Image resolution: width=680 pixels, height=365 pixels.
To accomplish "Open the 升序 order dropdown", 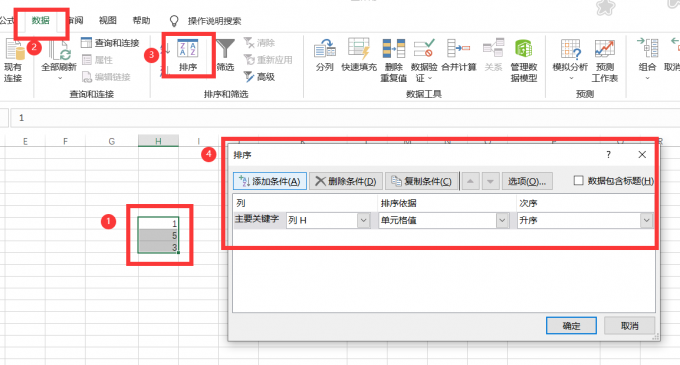I will (x=646, y=221).
